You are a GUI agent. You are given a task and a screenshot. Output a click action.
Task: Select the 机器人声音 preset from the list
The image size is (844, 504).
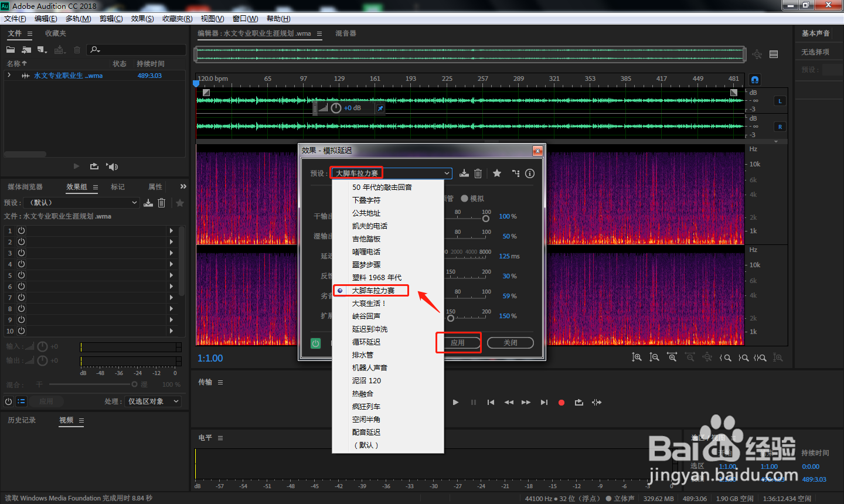pos(388,368)
